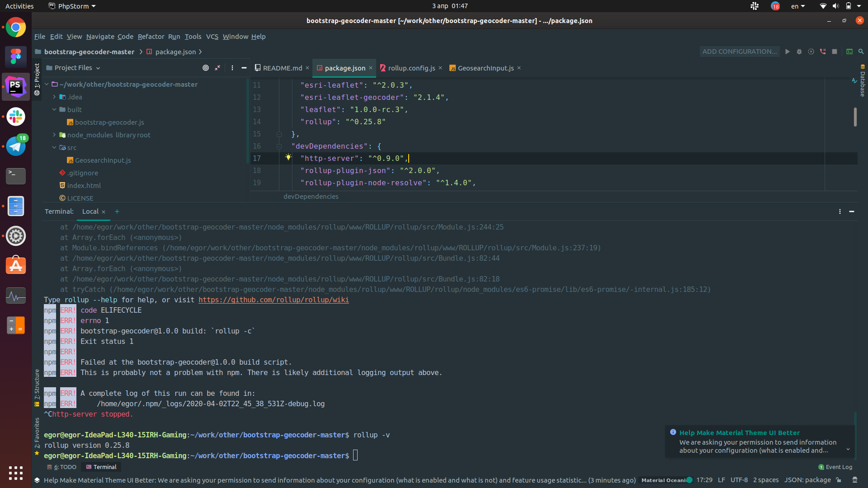Image resolution: width=868 pixels, height=488 pixels.
Task: Change the UTF-8 file encoding
Action: (x=739, y=480)
